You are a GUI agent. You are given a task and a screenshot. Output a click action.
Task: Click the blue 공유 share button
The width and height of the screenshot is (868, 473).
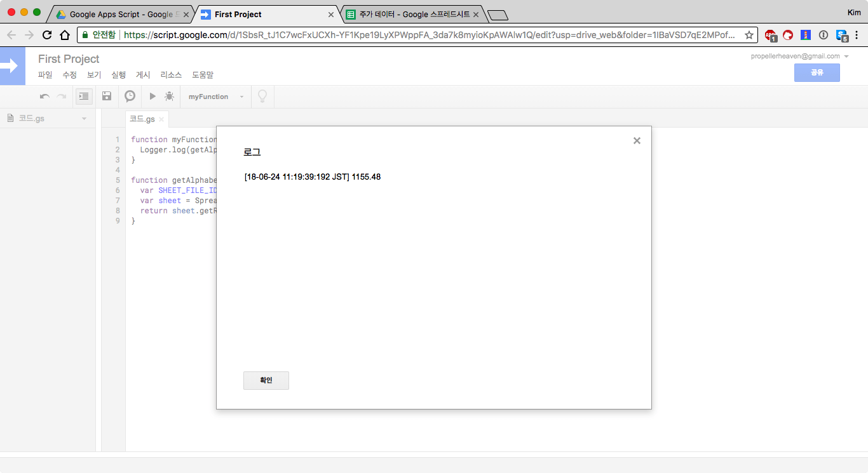817,73
